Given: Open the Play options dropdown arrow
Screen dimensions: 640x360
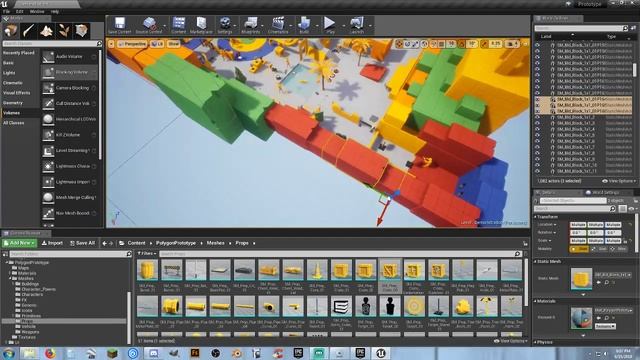Looking at the screenshot, I should click(x=343, y=26).
